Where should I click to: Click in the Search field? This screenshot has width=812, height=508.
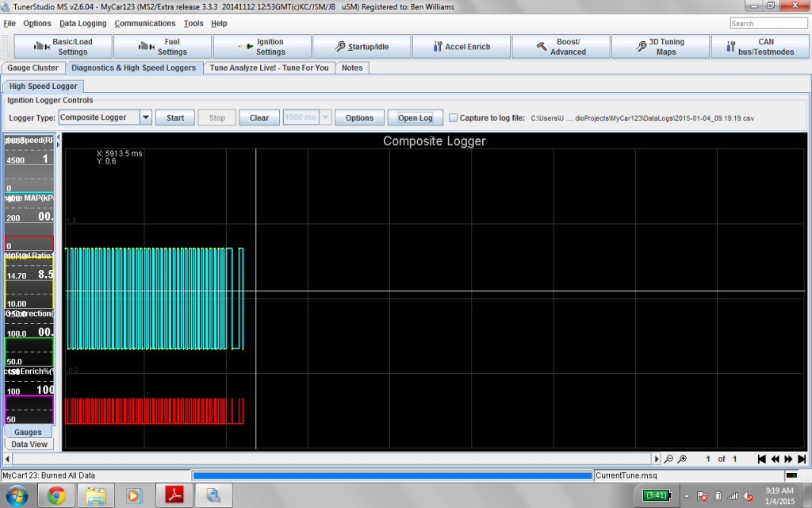point(768,23)
